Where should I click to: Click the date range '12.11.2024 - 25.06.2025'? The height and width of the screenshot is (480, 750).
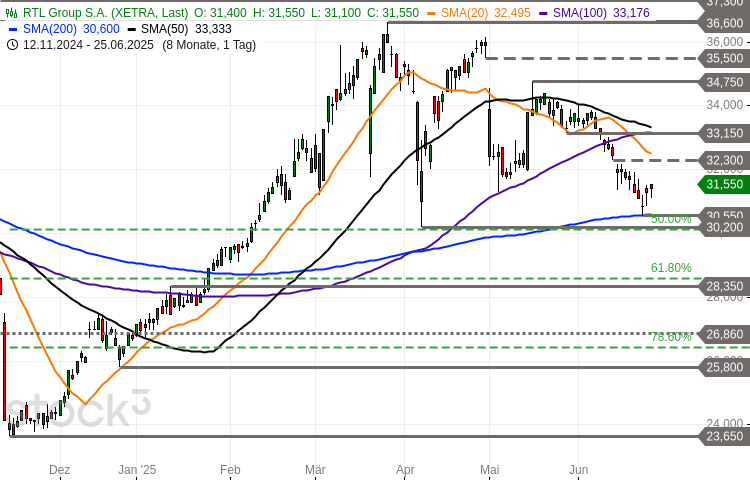(88, 45)
